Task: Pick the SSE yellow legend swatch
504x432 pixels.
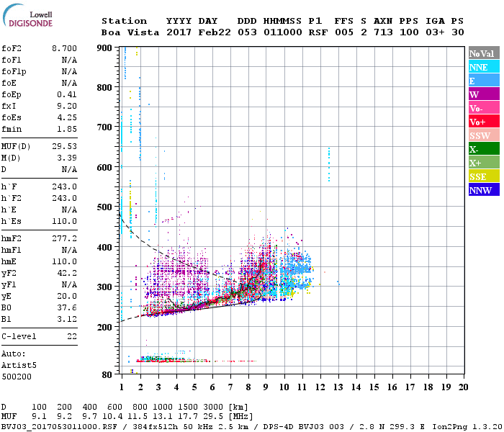Action: [x=484, y=176]
